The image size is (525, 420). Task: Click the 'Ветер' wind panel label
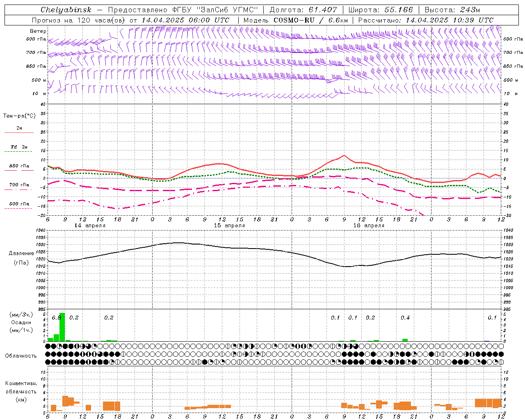tap(38, 31)
